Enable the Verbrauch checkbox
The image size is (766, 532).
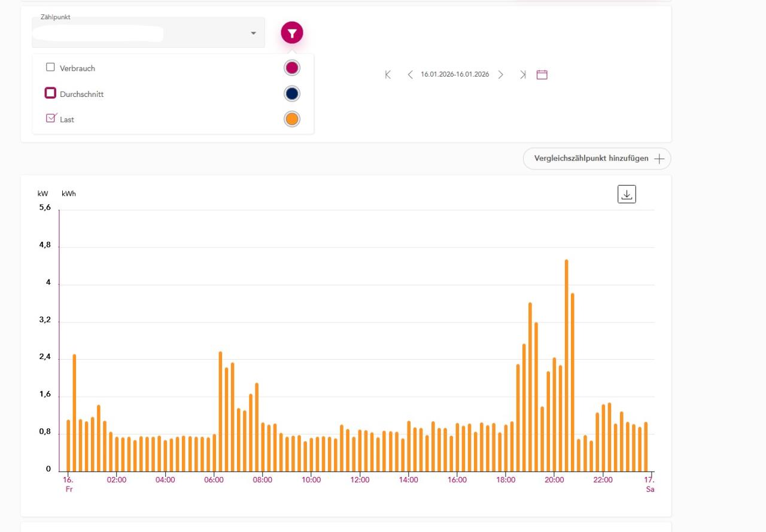click(x=50, y=67)
